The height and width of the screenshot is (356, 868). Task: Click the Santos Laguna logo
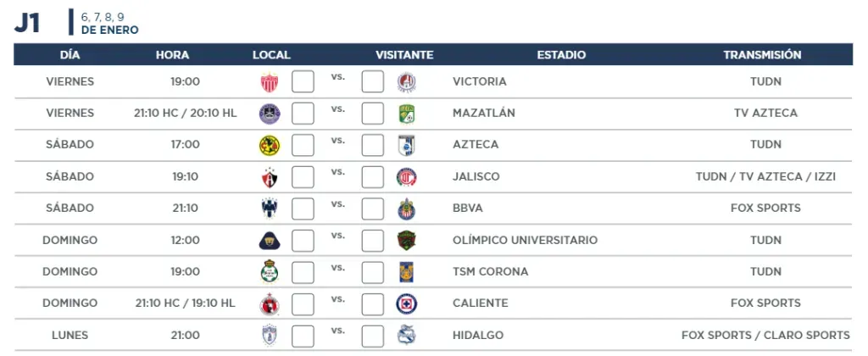pos(270,272)
